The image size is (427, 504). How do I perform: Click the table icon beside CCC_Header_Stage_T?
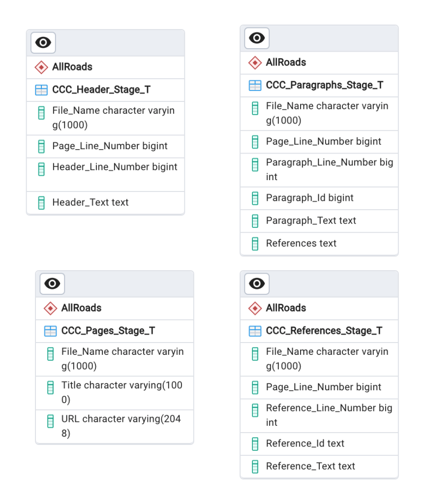(41, 90)
